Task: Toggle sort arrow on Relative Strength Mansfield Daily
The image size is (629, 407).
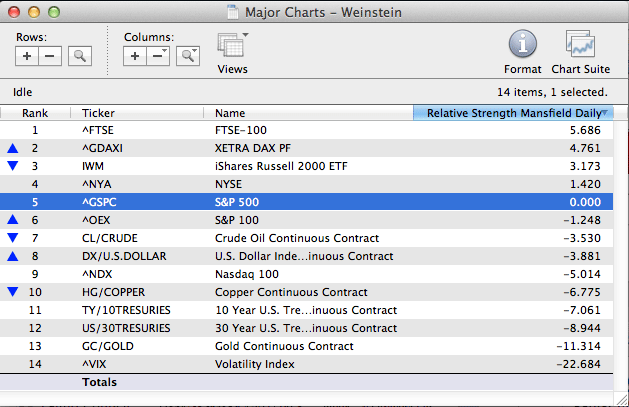Action: pyautogui.click(x=604, y=113)
